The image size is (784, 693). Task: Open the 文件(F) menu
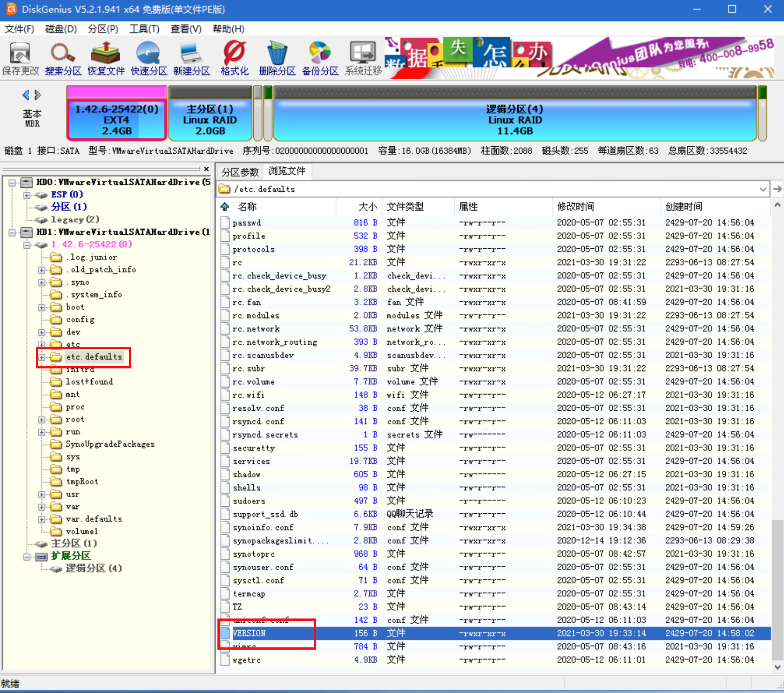click(x=19, y=29)
